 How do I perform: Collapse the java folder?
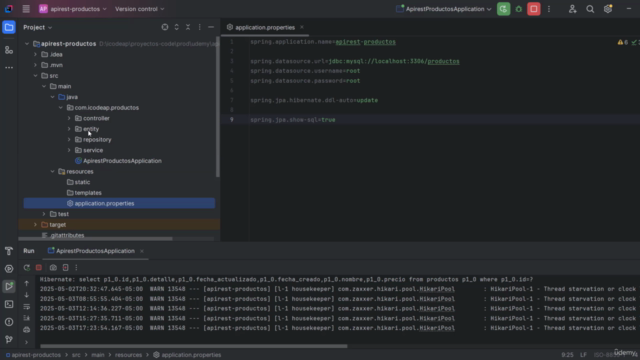52,97
